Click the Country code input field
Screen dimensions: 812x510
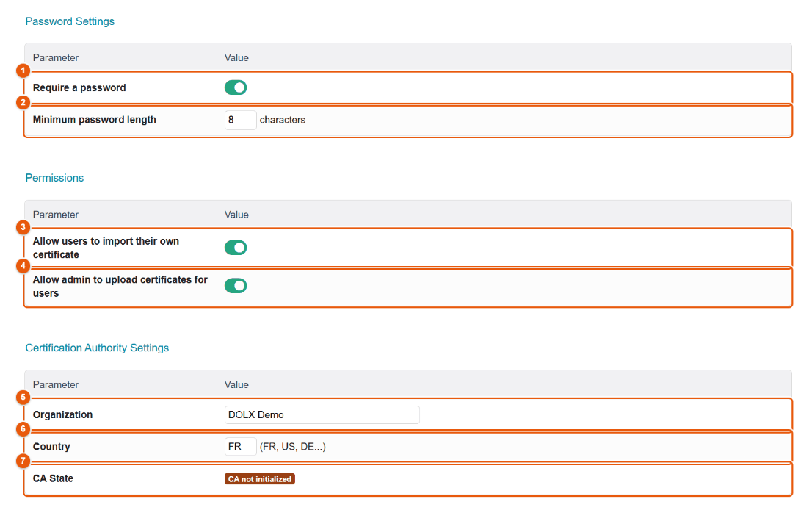click(240, 446)
